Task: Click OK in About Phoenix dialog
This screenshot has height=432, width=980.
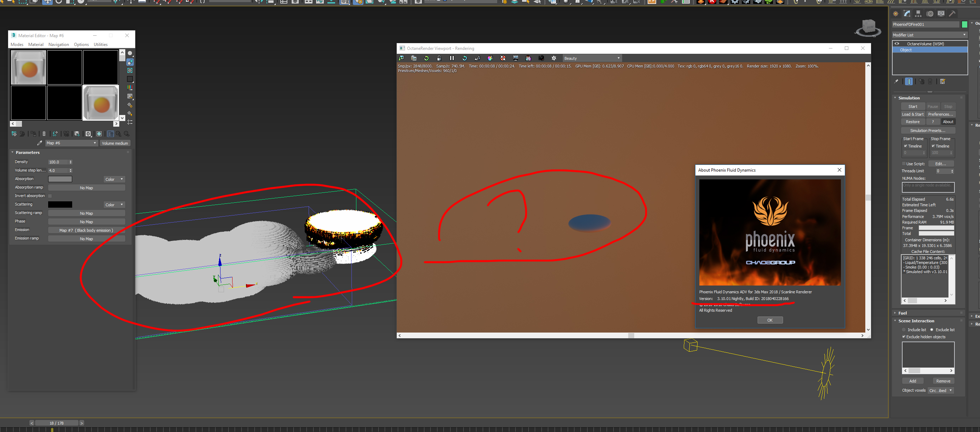Action: (x=770, y=320)
